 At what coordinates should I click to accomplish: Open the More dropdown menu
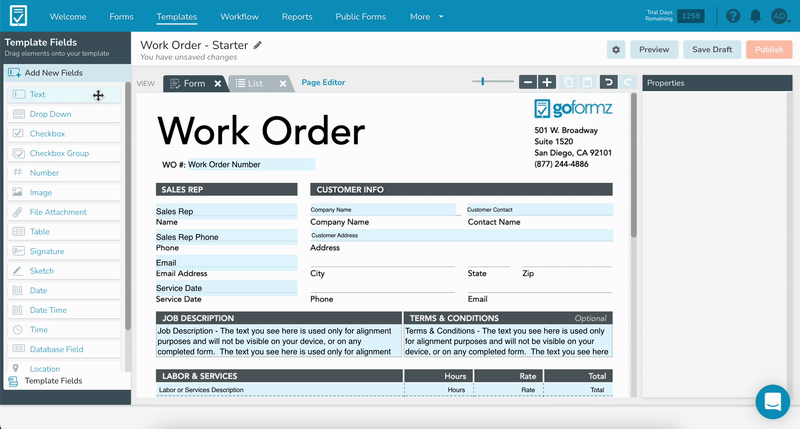click(x=427, y=17)
